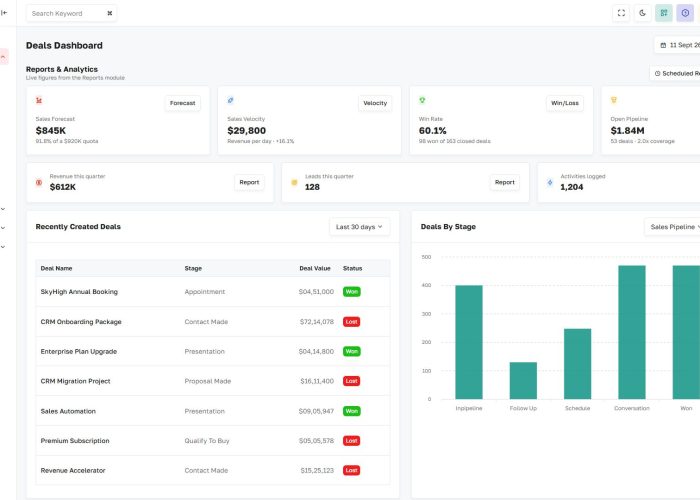Screen dimensions: 700x500
Task: Open the purple info icon in header
Action: click(685, 13)
